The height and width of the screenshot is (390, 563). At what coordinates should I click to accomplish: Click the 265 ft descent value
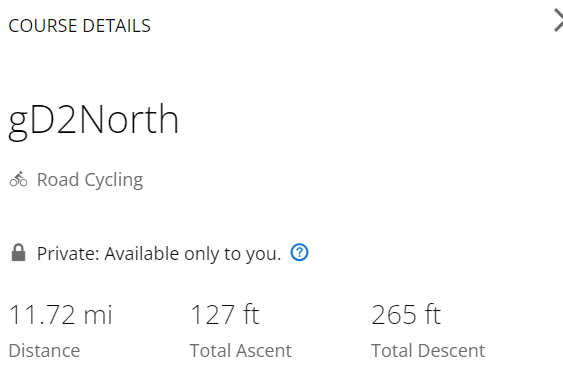point(406,315)
